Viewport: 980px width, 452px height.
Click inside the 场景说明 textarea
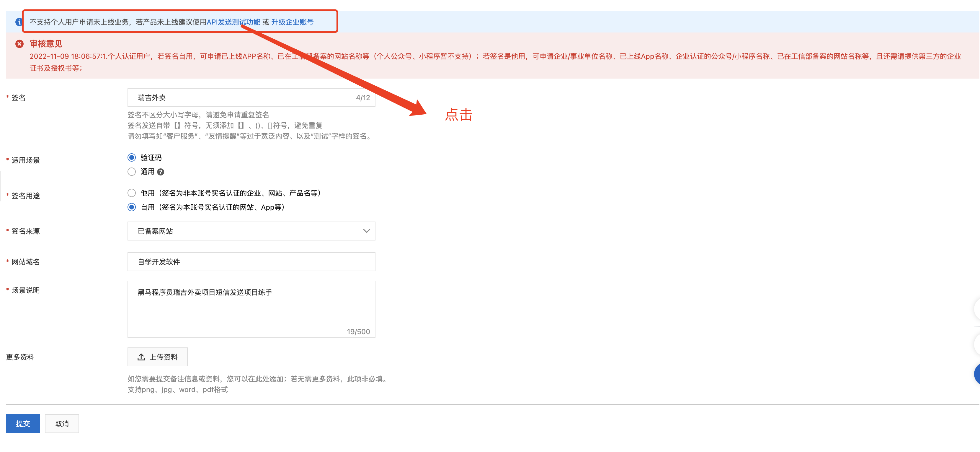[251, 309]
